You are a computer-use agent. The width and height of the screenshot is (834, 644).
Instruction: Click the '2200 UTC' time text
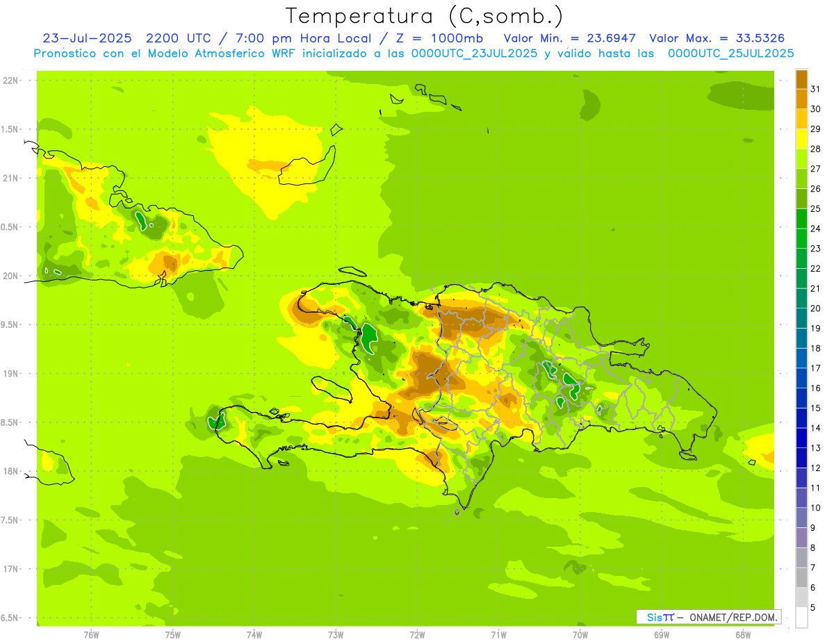tap(177, 38)
